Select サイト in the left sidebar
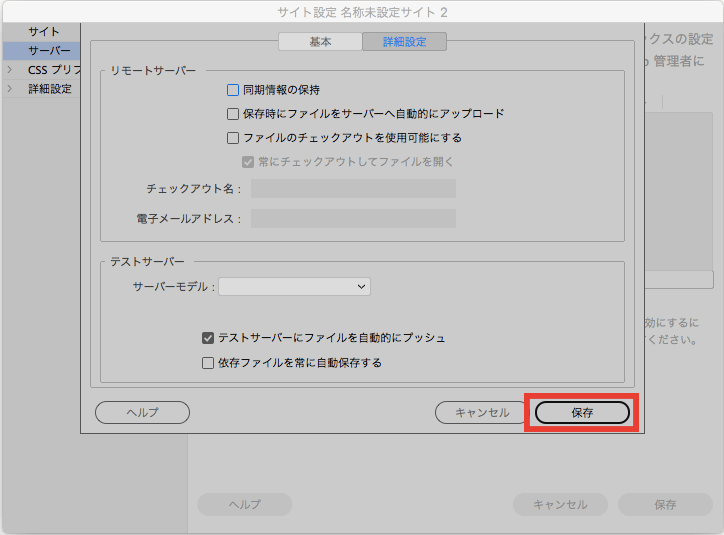This screenshot has width=724, height=535. [44, 32]
